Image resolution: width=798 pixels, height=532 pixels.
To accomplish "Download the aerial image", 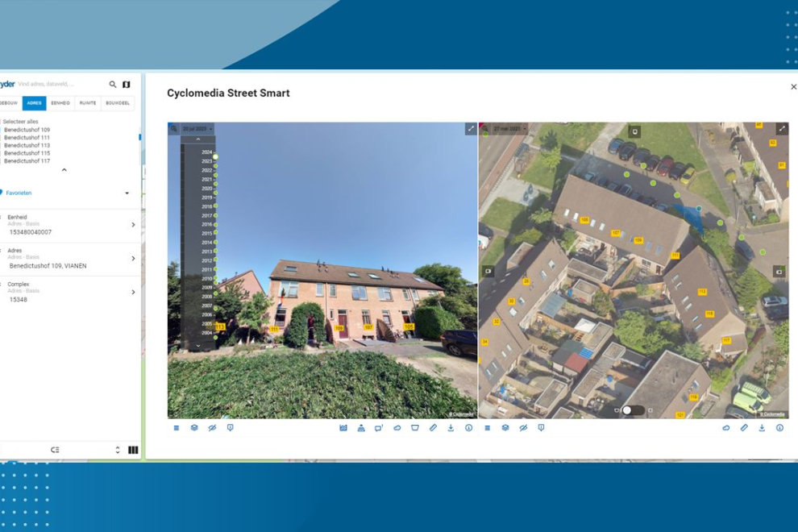I will [762, 428].
